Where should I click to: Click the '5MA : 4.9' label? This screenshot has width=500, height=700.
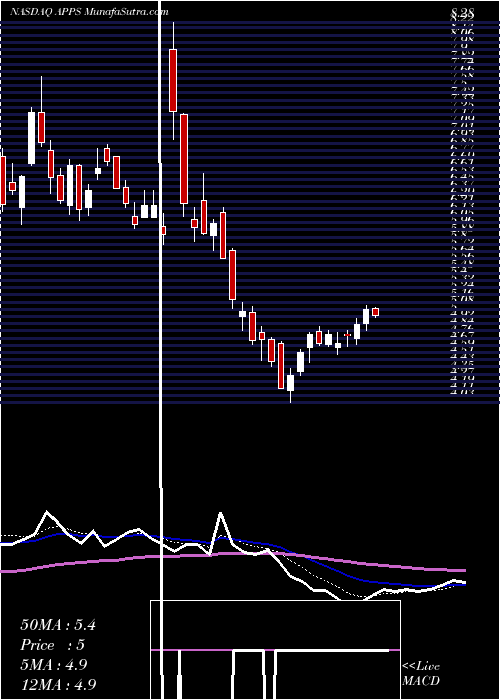54,665
